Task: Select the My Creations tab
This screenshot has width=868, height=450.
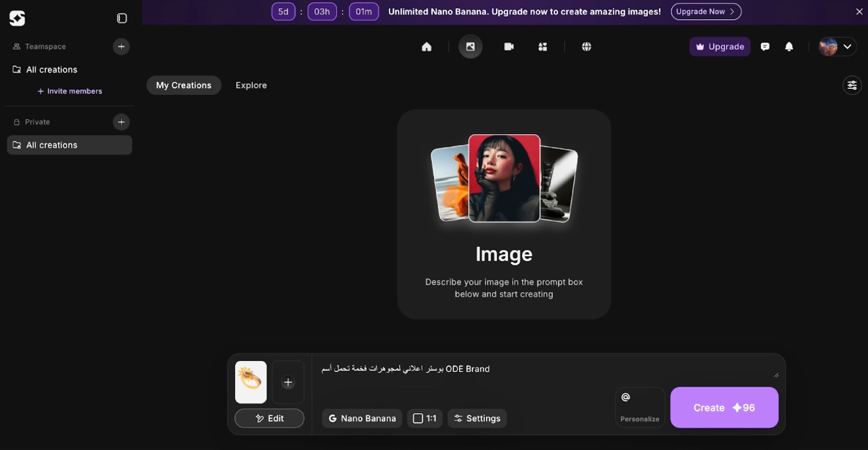Action: 184,85
